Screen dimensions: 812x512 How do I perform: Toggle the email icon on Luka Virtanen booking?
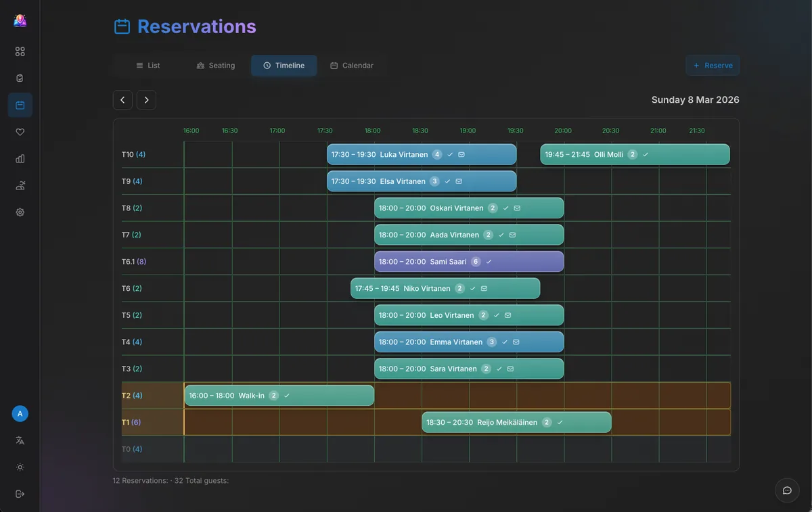pyautogui.click(x=461, y=154)
